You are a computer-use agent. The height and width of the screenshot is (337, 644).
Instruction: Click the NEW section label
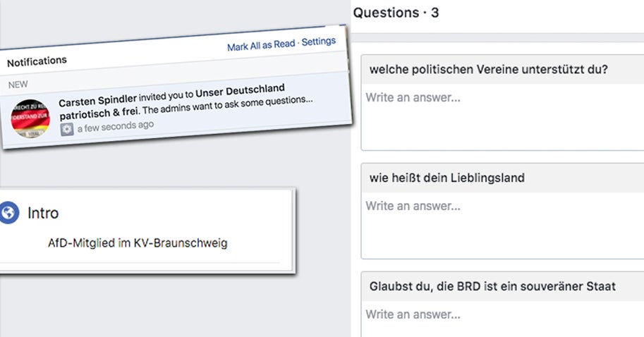tap(18, 84)
